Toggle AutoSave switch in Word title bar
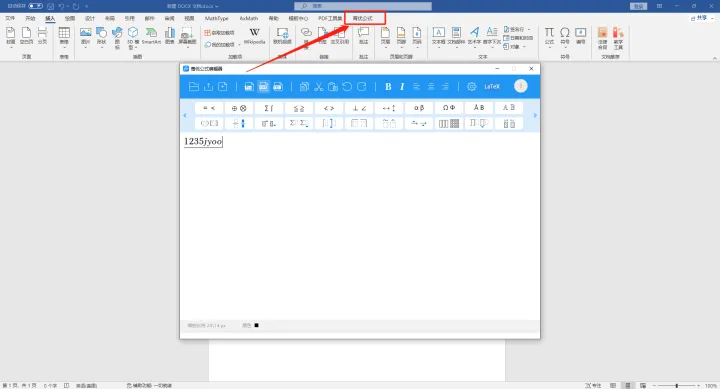The height and width of the screenshot is (389, 720). tap(35, 6)
